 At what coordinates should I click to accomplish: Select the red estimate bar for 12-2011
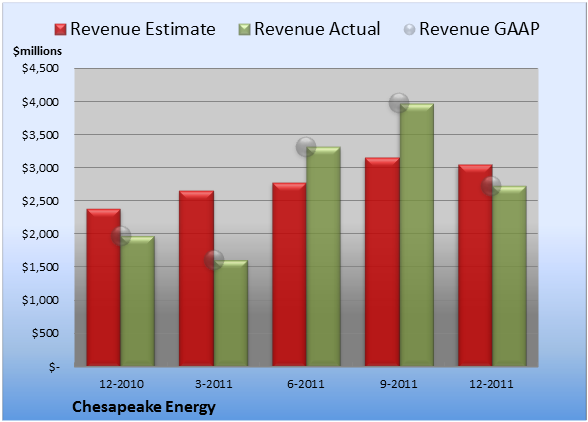475,265
